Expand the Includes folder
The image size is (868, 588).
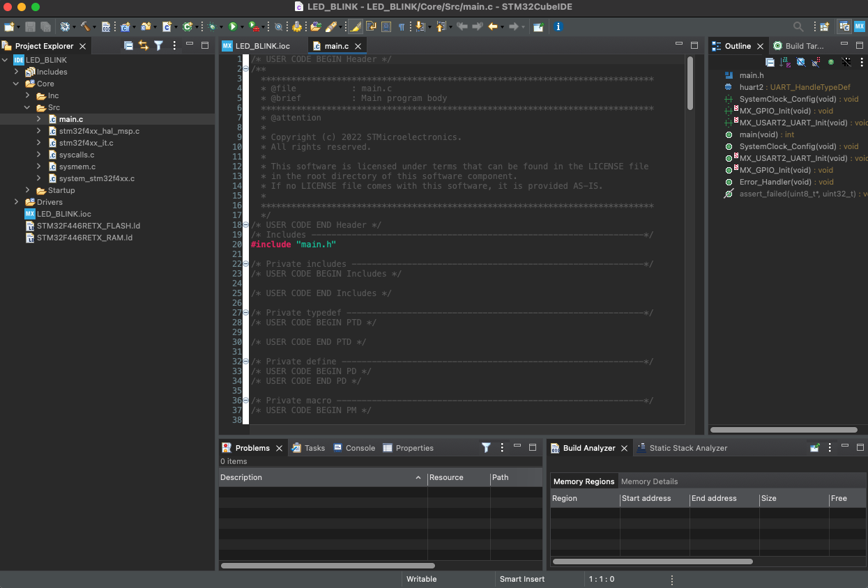coord(17,72)
